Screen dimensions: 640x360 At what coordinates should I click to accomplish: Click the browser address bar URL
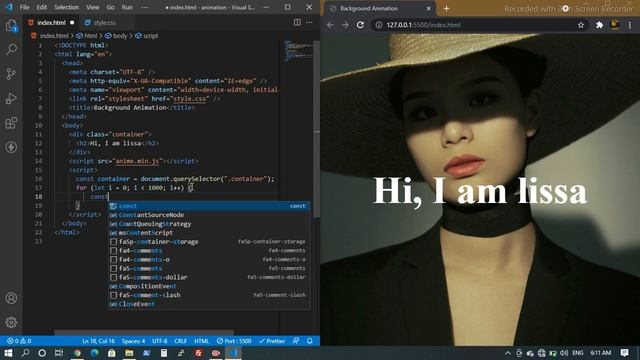coord(423,25)
